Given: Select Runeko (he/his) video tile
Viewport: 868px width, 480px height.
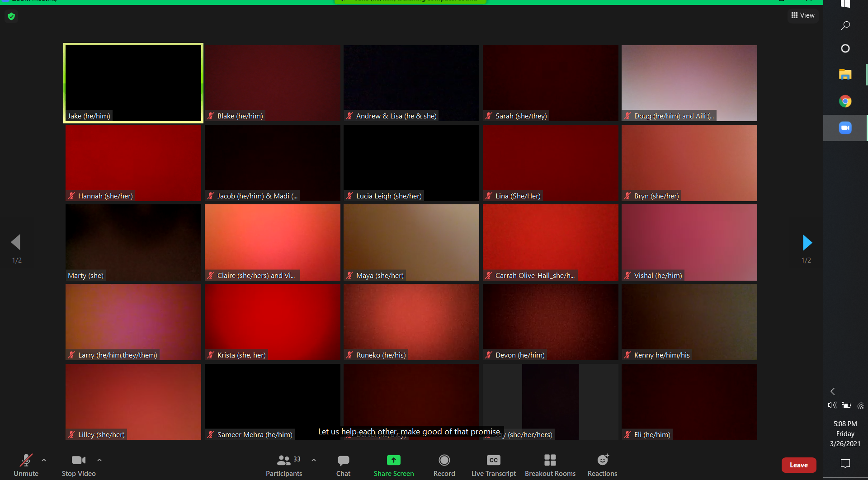Looking at the screenshot, I should 411,322.
